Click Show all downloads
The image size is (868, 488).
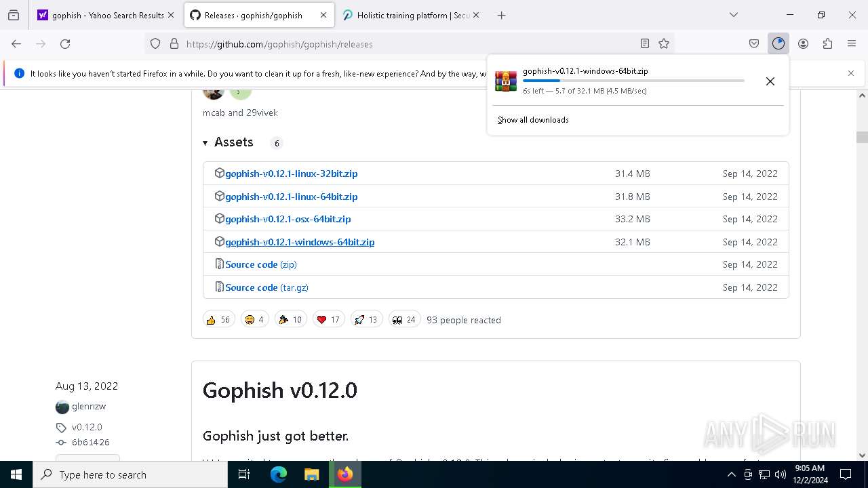[x=533, y=120]
